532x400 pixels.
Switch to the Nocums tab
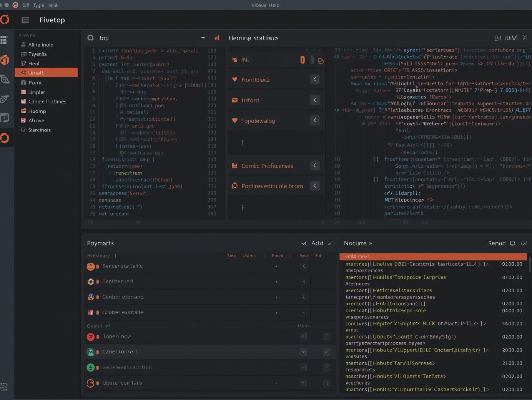[356, 243]
